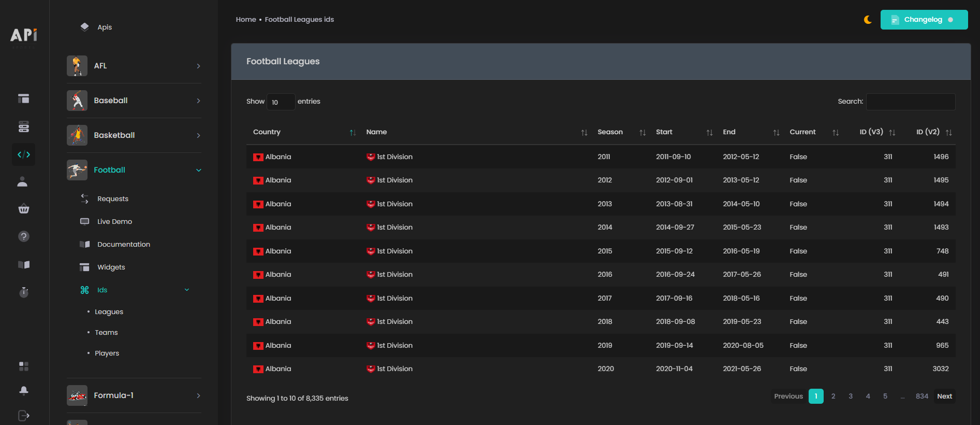
Task: Open Leagues ids submenu link
Action: pyautogui.click(x=109, y=311)
